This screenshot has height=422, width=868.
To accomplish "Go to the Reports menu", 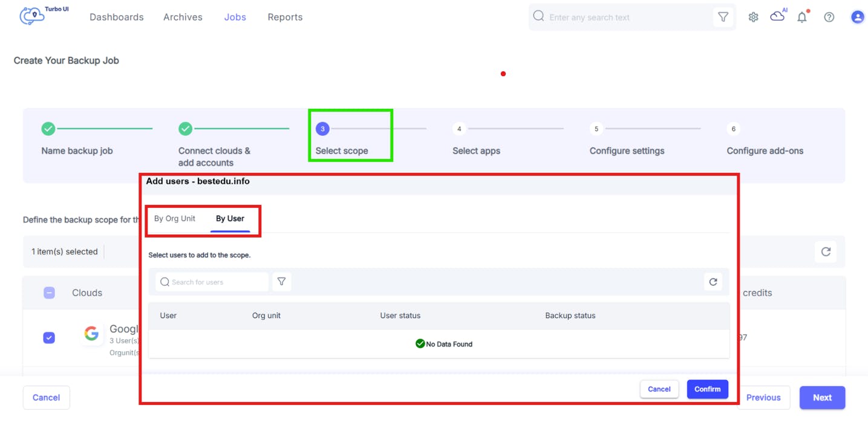I will pos(285,17).
